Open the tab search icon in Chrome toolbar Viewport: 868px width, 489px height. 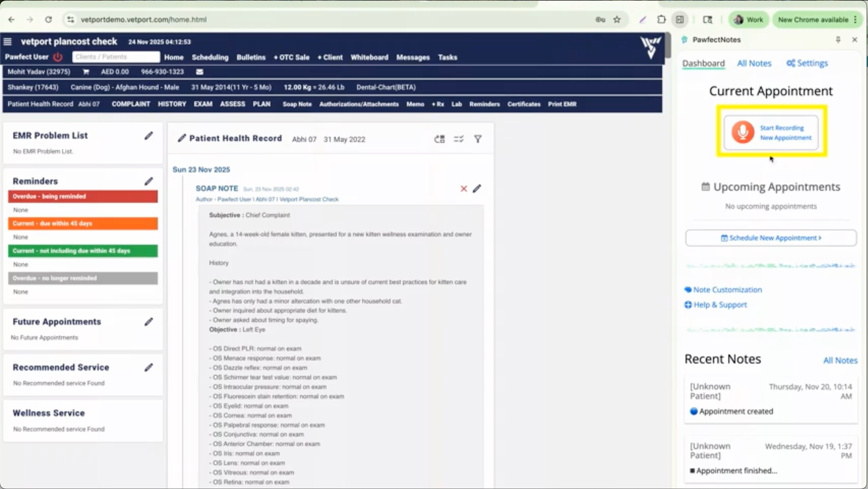point(707,19)
